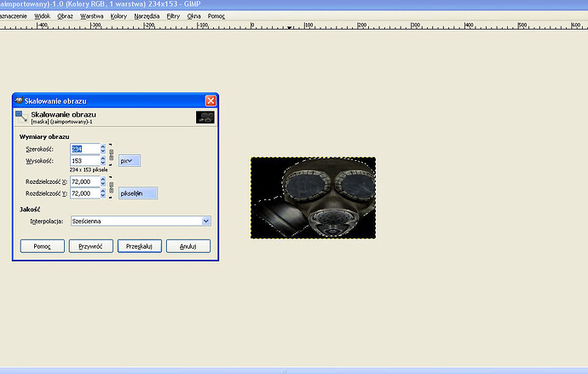Increase Rozdzielczość Y with up arrow
The image size is (588, 374).
pos(103,191)
